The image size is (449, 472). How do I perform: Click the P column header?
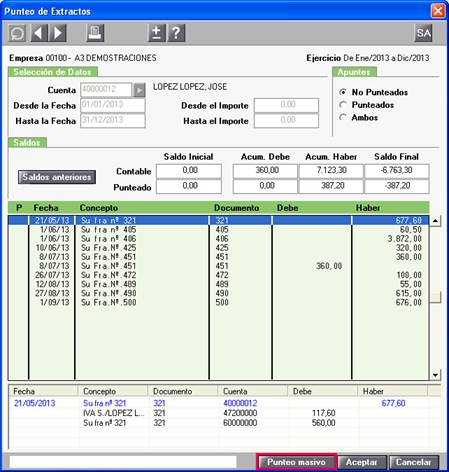19,208
